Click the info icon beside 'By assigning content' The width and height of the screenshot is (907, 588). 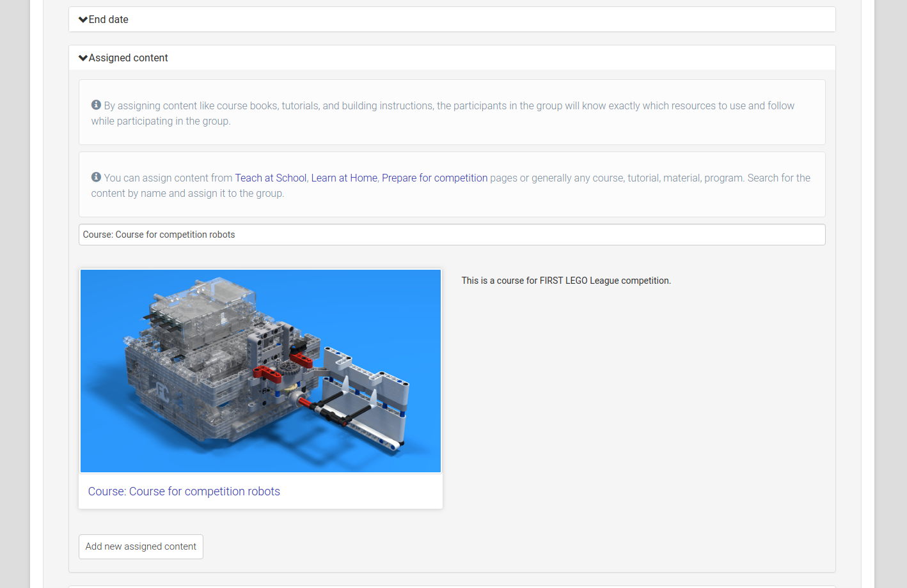96,105
